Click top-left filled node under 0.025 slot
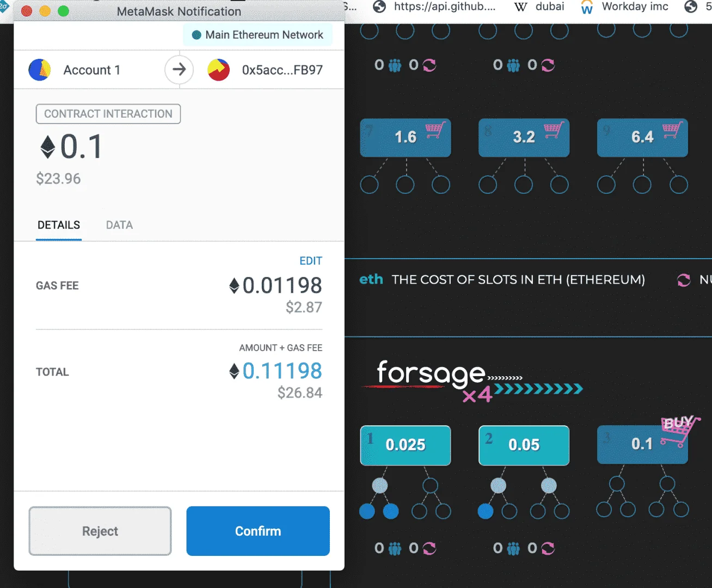This screenshot has width=712, height=588. coord(380,485)
